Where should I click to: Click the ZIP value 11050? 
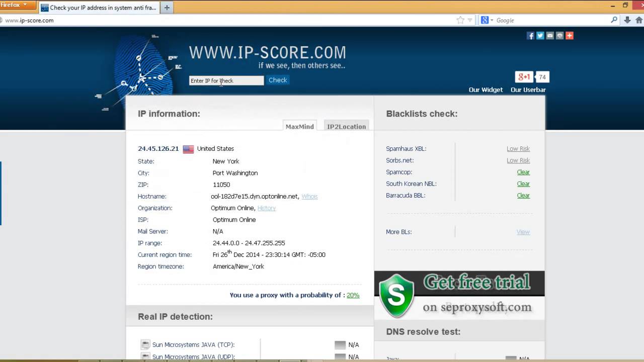(221, 185)
